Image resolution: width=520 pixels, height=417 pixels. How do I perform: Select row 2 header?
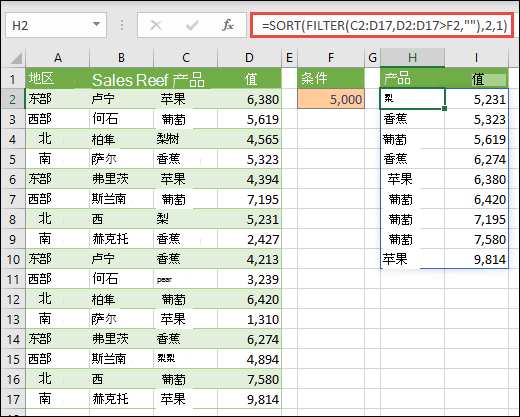(x=13, y=99)
